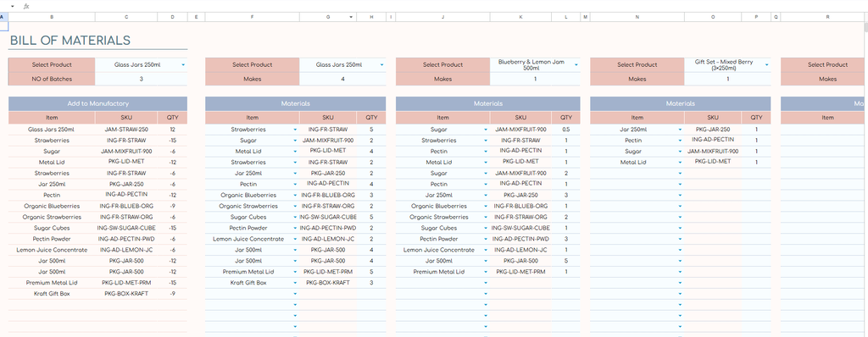Open Premium Metal Lid dropdown in Blueberry & Lemon Jam table
The width and height of the screenshot is (868, 337).
click(486, 272)
